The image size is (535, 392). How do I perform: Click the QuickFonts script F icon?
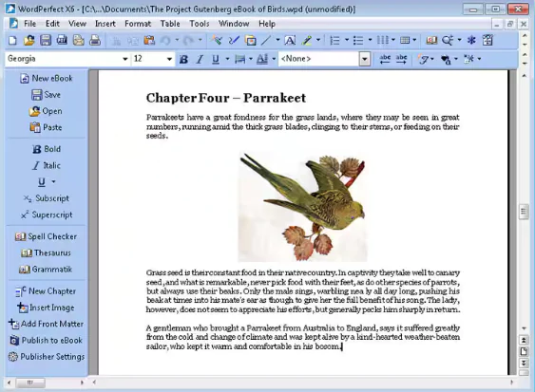pyautogui.click(x=424, y=59)
